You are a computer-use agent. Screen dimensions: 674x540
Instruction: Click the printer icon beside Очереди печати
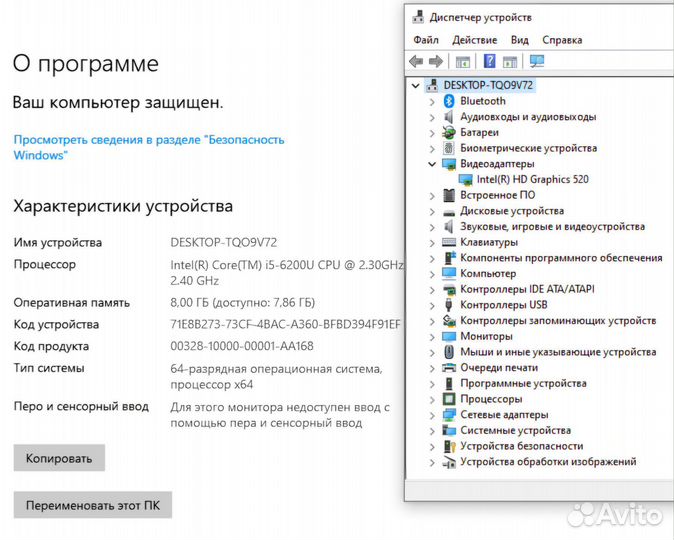pos(449,368)
